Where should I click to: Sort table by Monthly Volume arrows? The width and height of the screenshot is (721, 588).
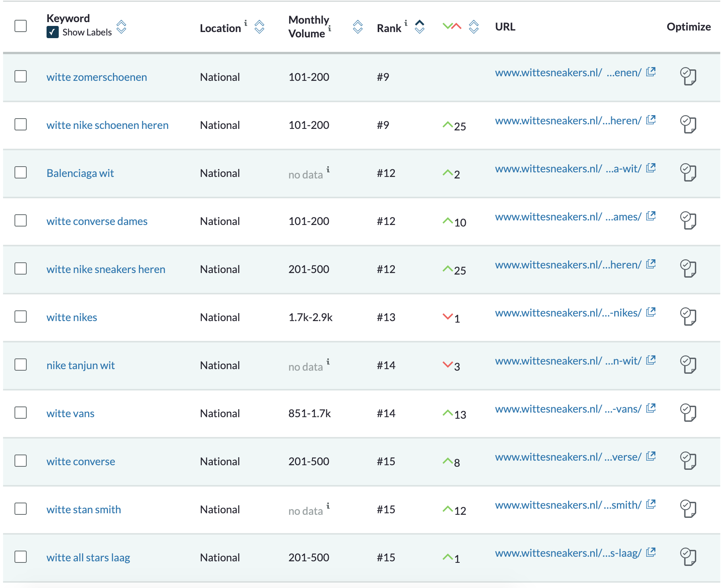[x=358, y=27]
